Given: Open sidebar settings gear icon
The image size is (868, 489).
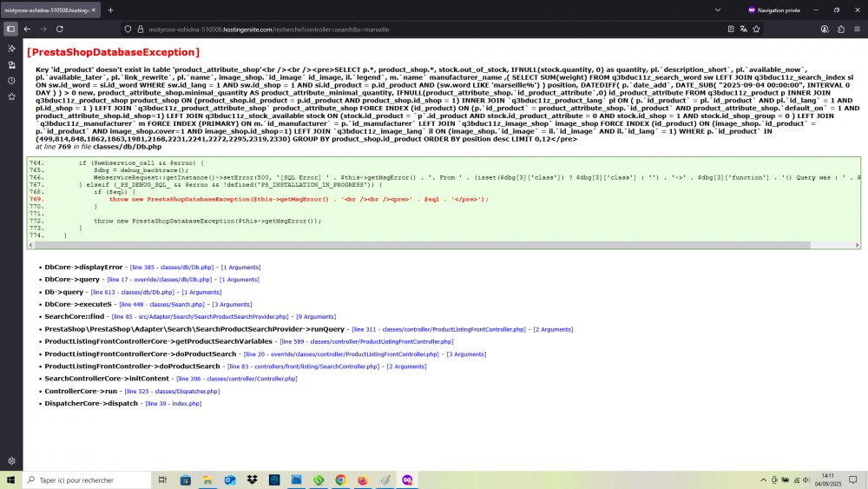Looking at the screenshot, I should [x=11, y=460].
